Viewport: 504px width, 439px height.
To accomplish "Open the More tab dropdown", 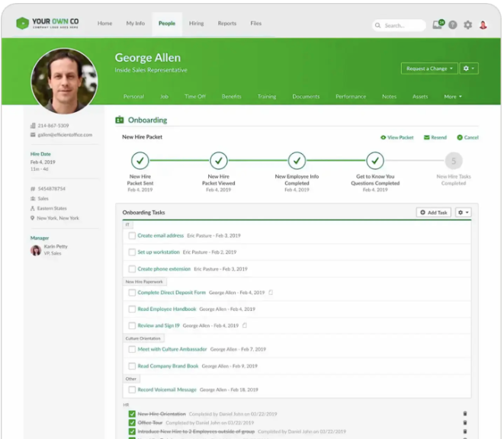I will (x=453, y=97).
